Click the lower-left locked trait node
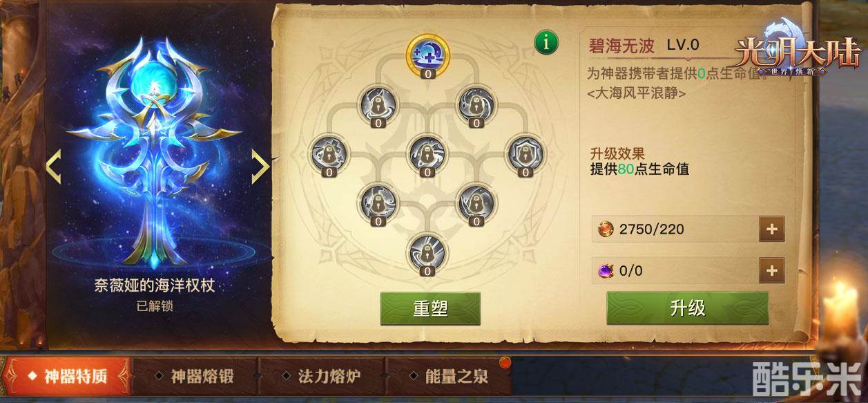 point(378,203)
